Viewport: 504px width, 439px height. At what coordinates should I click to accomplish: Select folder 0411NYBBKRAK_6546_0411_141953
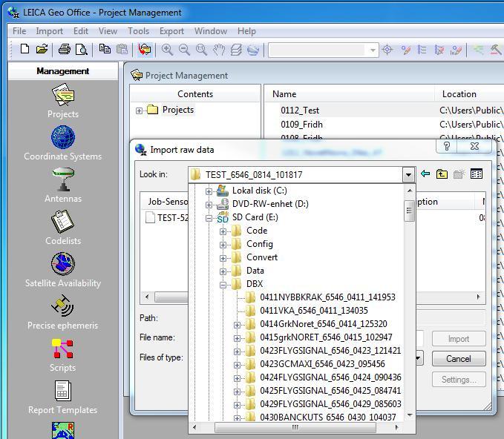(327, 297)
